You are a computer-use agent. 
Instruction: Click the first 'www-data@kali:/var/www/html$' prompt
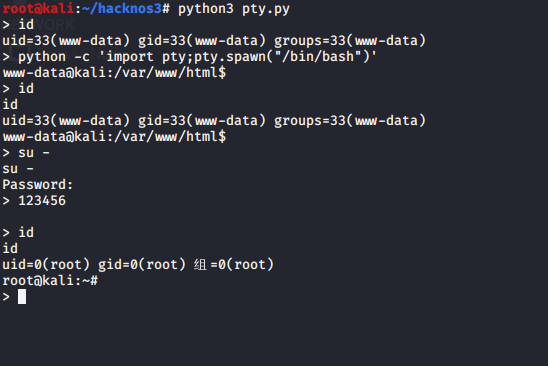[x=114, y=73]
